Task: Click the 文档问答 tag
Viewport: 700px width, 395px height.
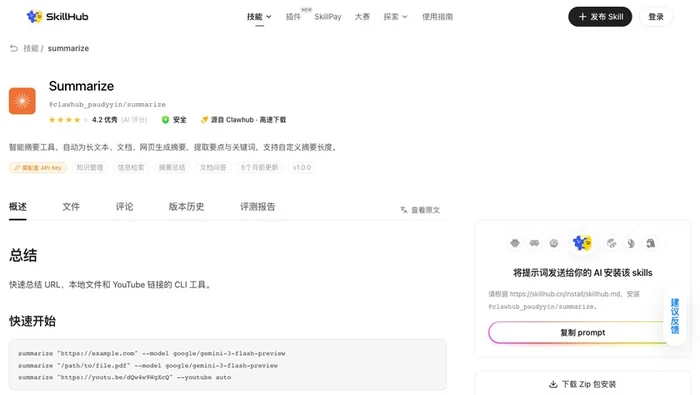Action: (213, 168)
